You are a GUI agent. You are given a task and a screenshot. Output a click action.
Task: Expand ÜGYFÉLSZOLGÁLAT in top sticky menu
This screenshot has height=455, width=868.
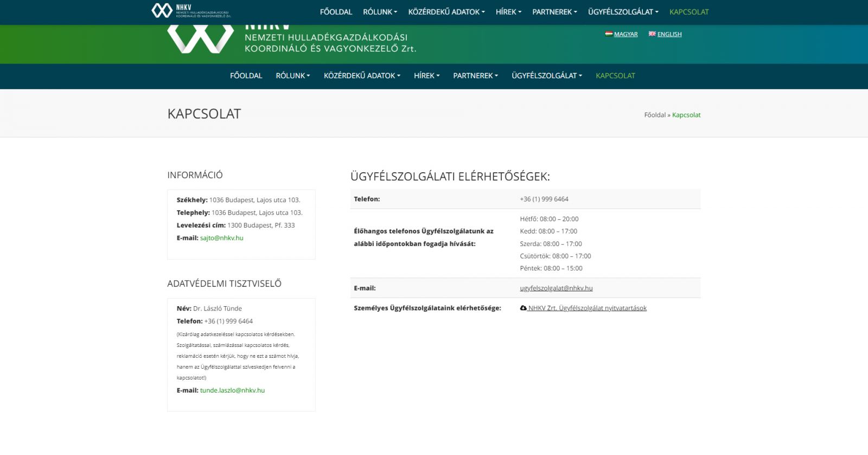(623, 12)
